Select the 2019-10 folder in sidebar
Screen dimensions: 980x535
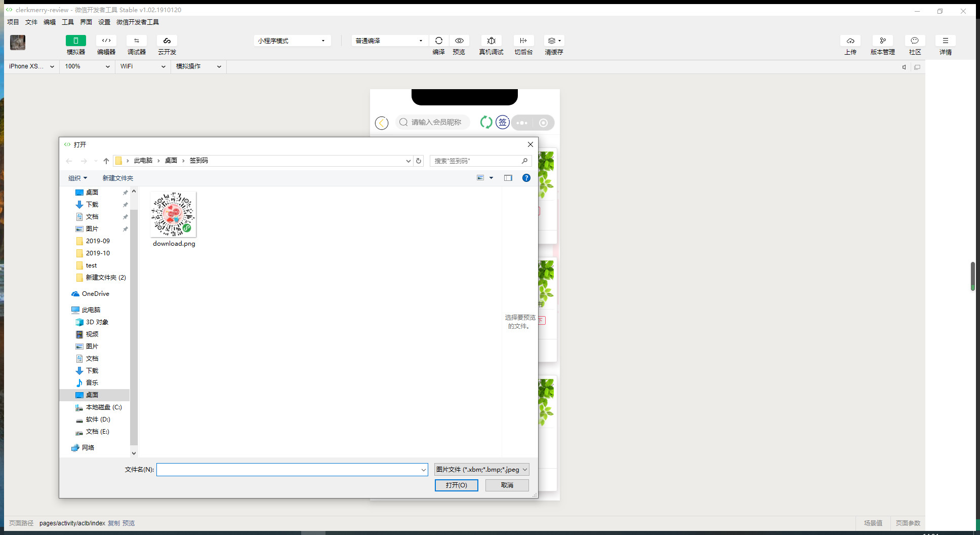click(x=98, y=253)
